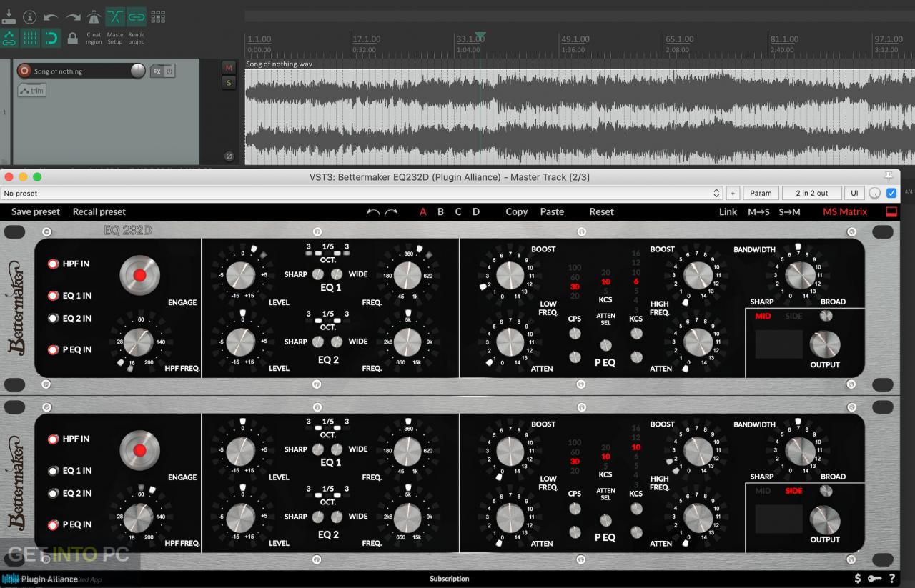Click the wet/dry mix knob beside UI
The image size is (915, 588).
coord(875,193)
